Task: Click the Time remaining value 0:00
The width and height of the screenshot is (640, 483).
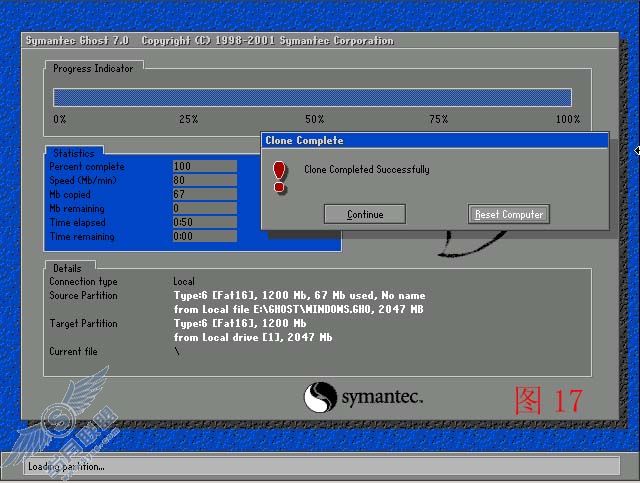Action: (x=204, y=236)
